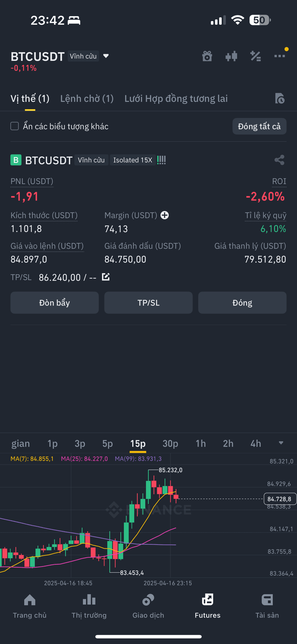The width and height of the screenshot is (297, 644).
Task: Check 'Ẩn các biểu tượng khác' checkbox
Action: coord(15,126)
